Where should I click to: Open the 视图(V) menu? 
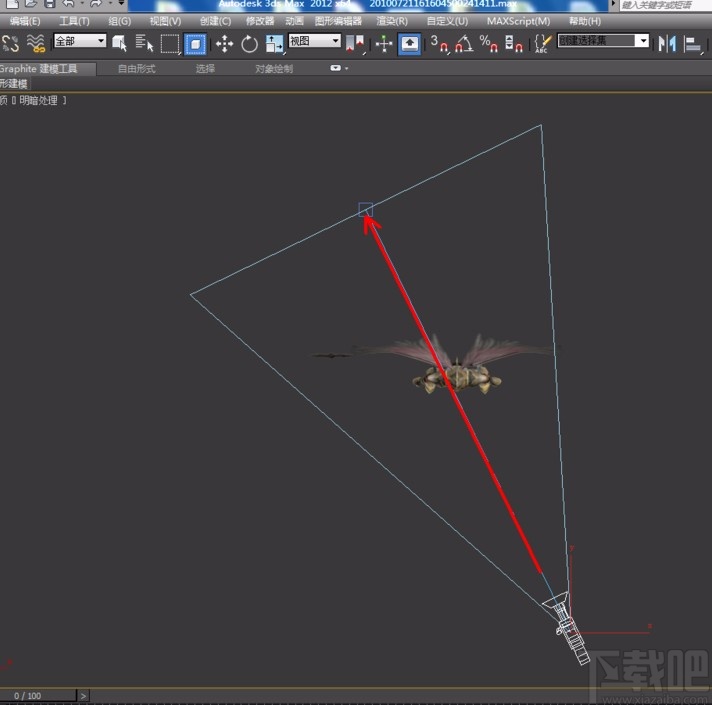(x=165, y=21)
